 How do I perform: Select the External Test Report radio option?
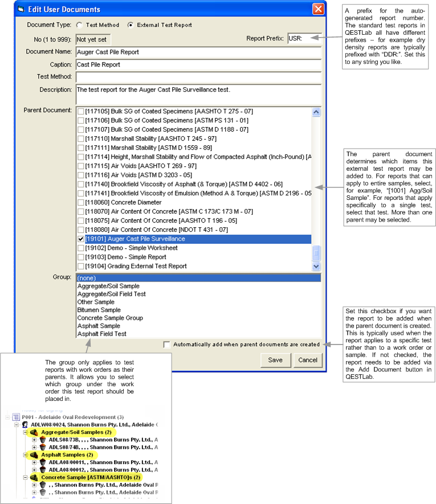131,25
